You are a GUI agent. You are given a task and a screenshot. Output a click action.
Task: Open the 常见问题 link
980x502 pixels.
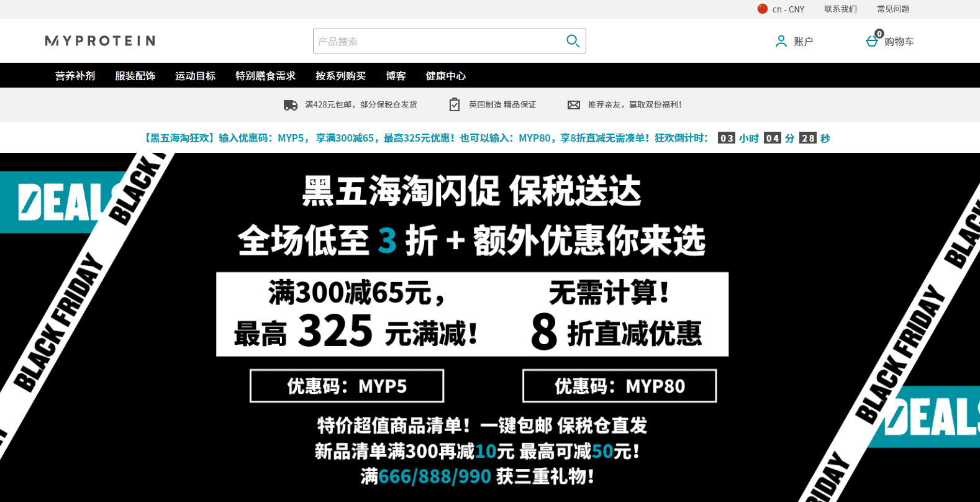point(893,9)
